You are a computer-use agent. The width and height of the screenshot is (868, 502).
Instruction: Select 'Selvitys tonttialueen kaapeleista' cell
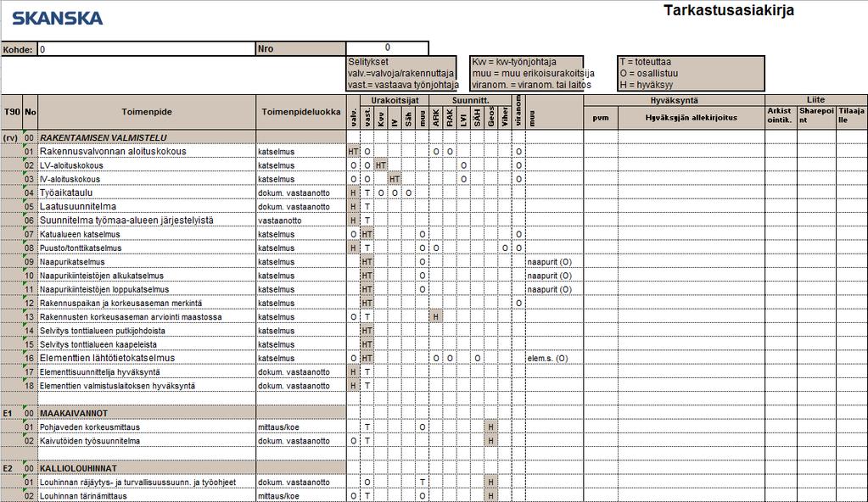[x=147, y=344]
